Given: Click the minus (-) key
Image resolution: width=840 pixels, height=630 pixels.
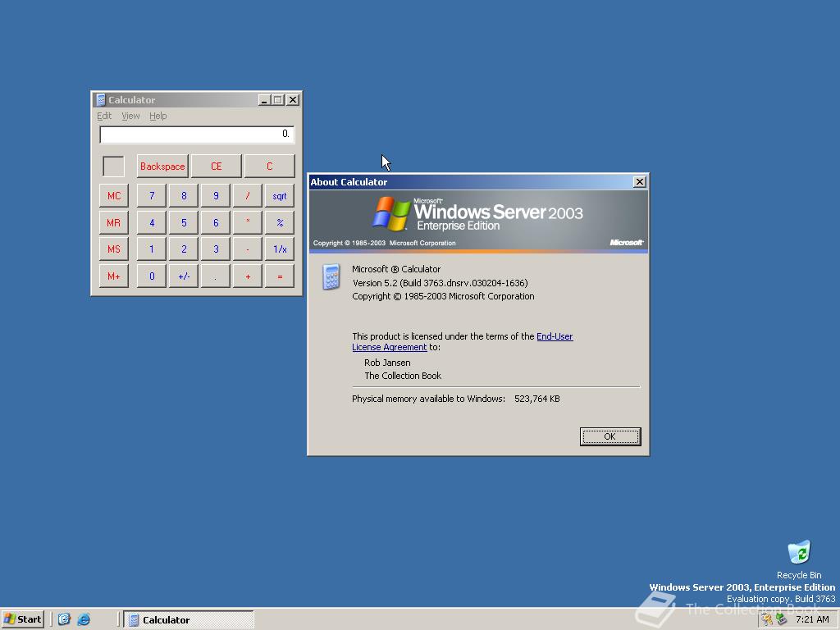Looking at the screenshot, I should (248, 249).
